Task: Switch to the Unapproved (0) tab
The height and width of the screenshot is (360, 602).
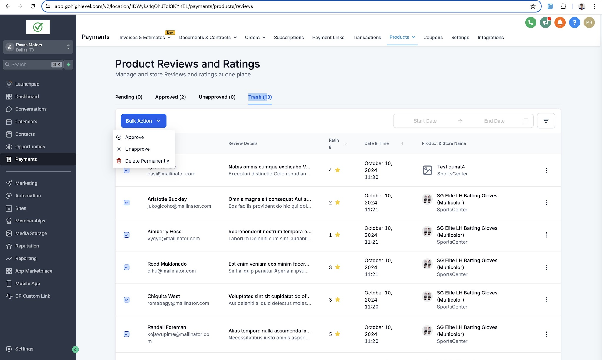Action: pyautogui.click(x=217, y=97)
